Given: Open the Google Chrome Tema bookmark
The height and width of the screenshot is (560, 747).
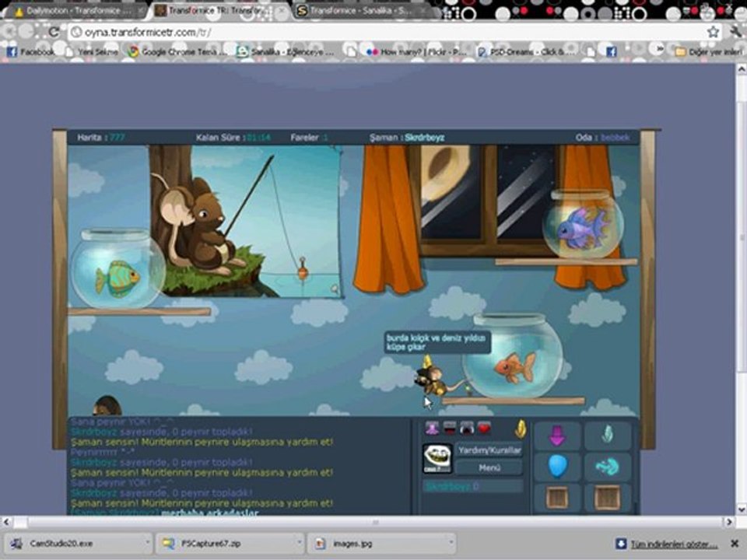Looking at the screenshot, I should pos(178,51).
